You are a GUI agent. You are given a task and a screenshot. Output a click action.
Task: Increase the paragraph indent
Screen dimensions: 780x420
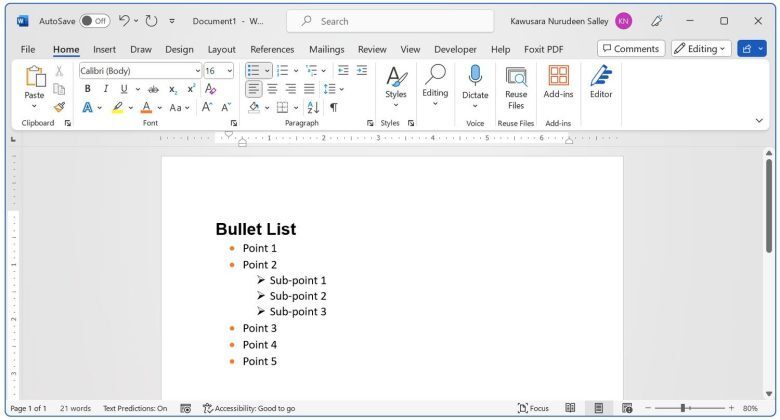pyautogui.click(x=362, y=71)
